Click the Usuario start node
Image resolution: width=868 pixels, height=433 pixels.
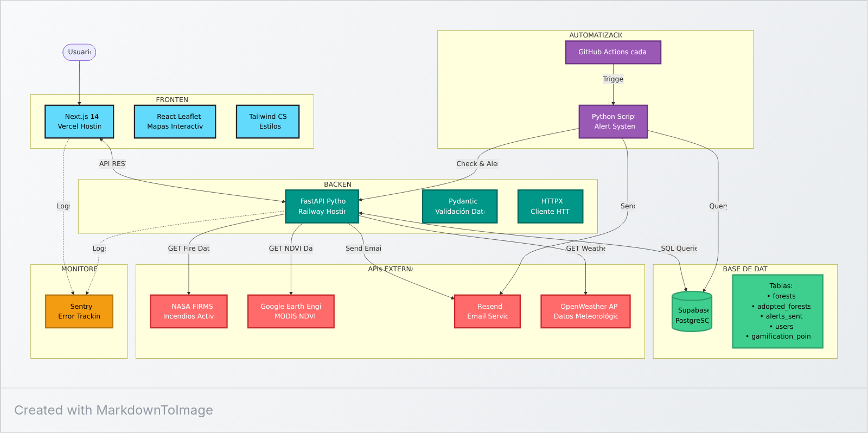79,52
